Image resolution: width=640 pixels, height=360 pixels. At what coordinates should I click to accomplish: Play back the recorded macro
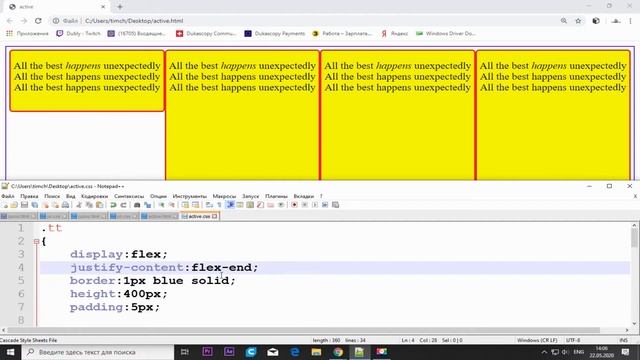pos(315,205)
